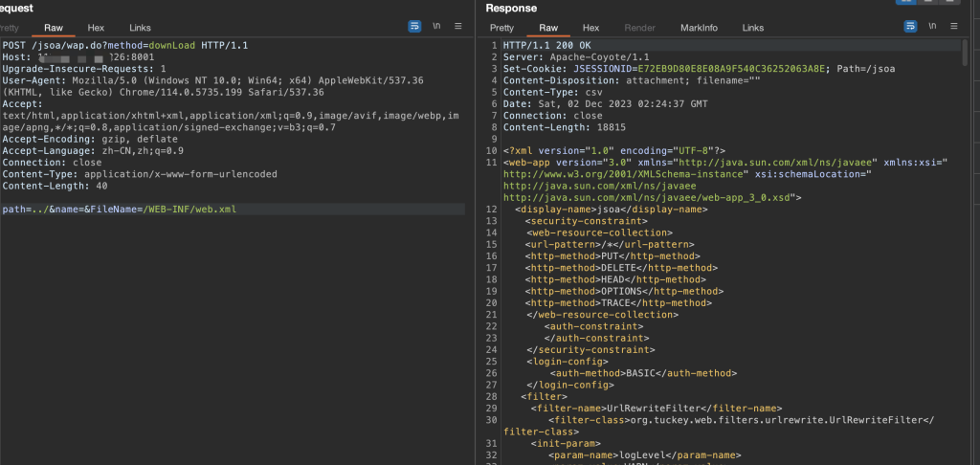This screenshot has height=465, width=980.
Task: Click Connection: close in the Response panel
Action: [552, 116]
